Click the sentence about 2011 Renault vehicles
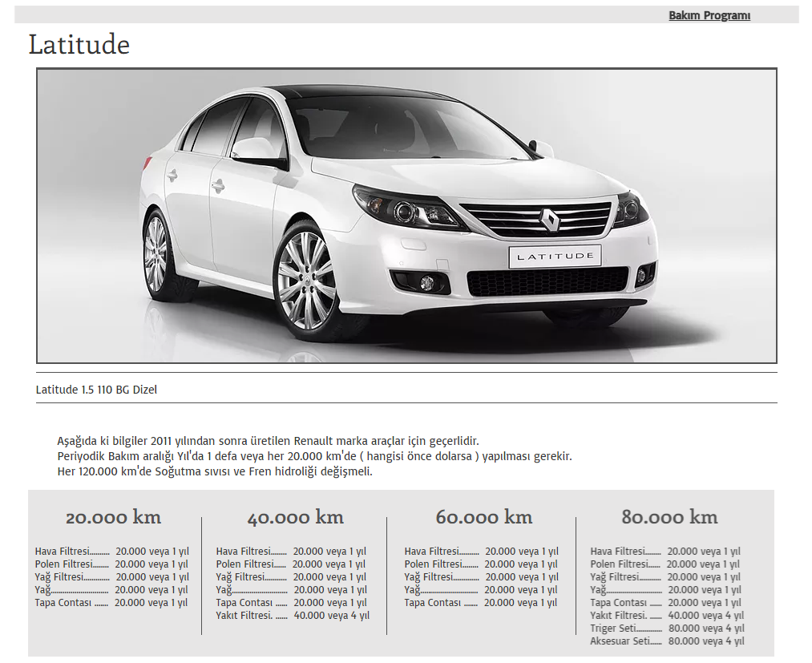This screenshot has height=663, width=812. coord(269,441)
